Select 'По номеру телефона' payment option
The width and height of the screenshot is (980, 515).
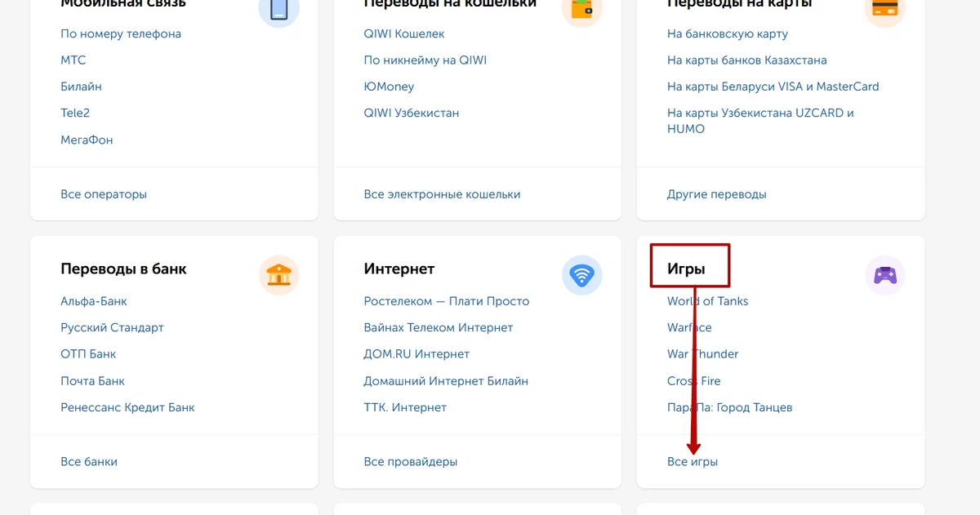pyautogui.click(x=121, y=34)
